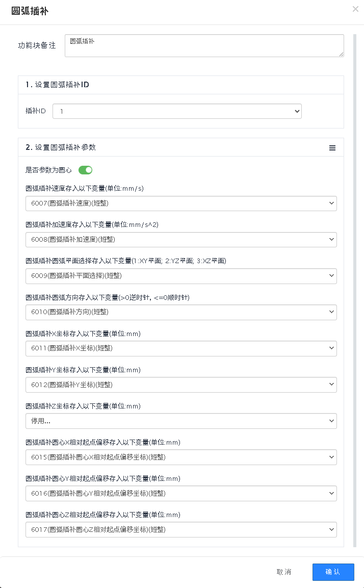Open the 6011(圆弧插补X坐标) dropdown
The width and height of the screenshot is (364, 588).
click(x=181, y=348)
